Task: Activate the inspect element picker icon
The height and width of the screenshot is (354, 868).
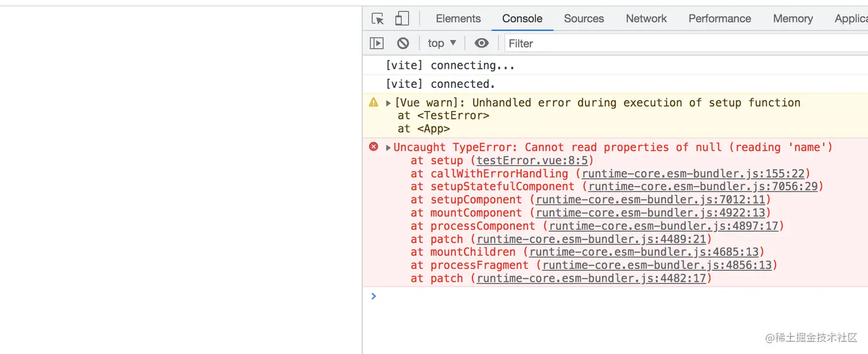Action: [378, 18]
